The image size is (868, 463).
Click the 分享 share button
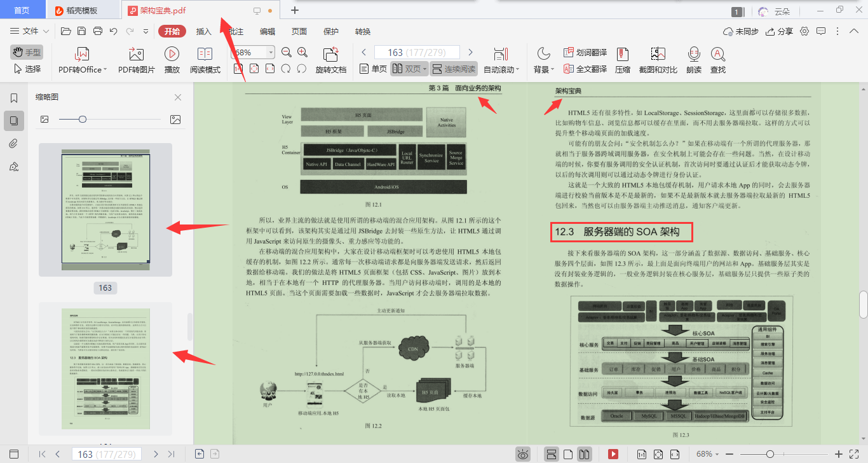(x=780, y=31)
